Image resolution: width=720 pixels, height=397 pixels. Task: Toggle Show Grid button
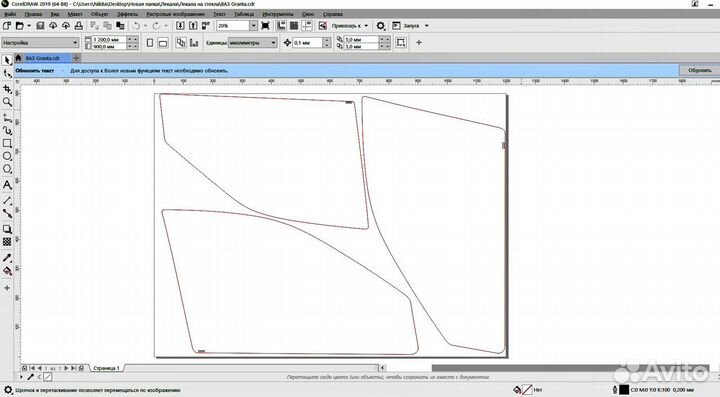[294, 26]
